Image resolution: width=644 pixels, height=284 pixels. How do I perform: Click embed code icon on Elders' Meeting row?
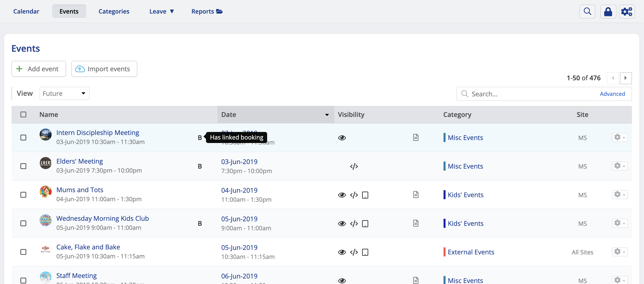[354, 166]
